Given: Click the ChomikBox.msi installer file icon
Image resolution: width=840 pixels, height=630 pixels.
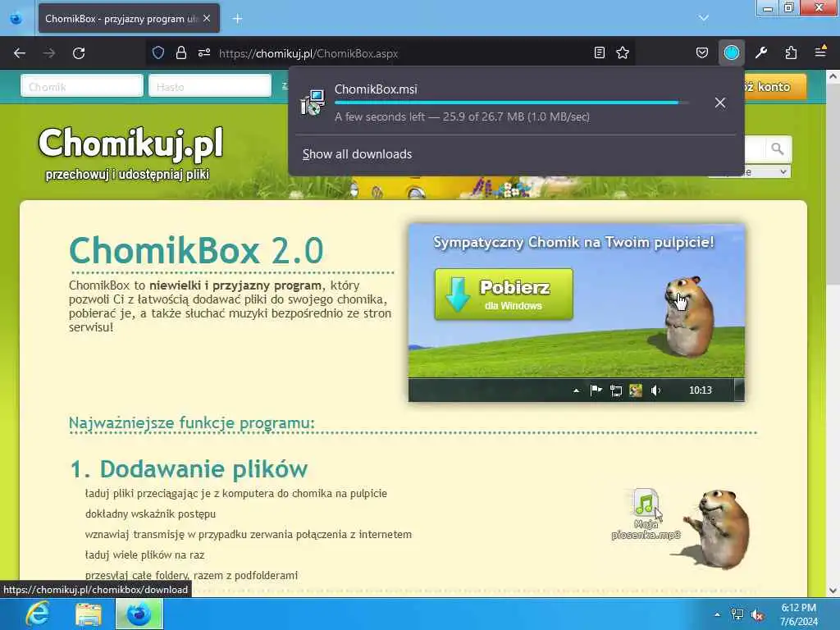Looking at the screenshot, I should click(313, 103).
